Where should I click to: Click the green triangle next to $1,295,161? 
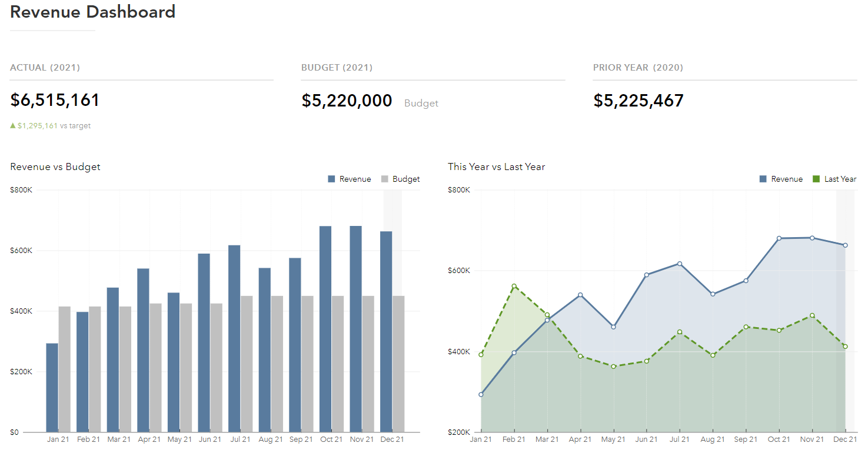(x=12, y=125)
